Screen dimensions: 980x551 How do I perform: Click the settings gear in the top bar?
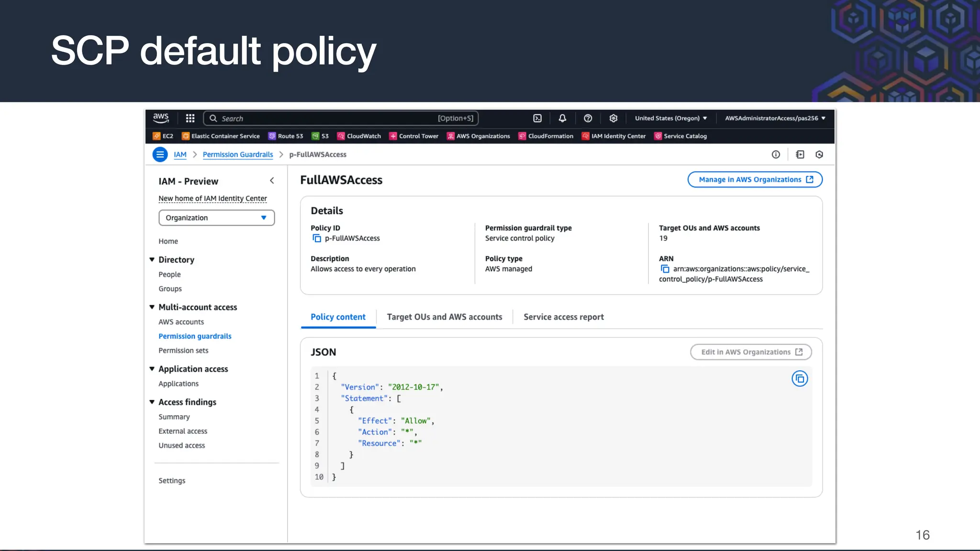pos(613,118)
